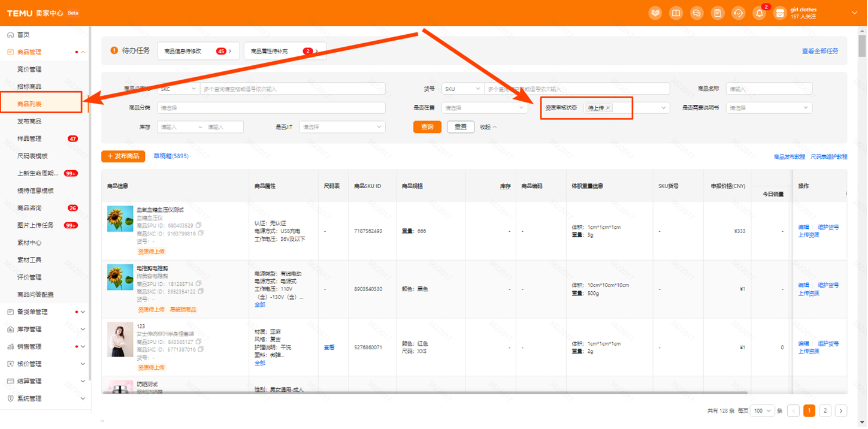This screenshot has height=429, width=868.
Task: Open the 是否在售 dropdown
Action: (484, 108)
